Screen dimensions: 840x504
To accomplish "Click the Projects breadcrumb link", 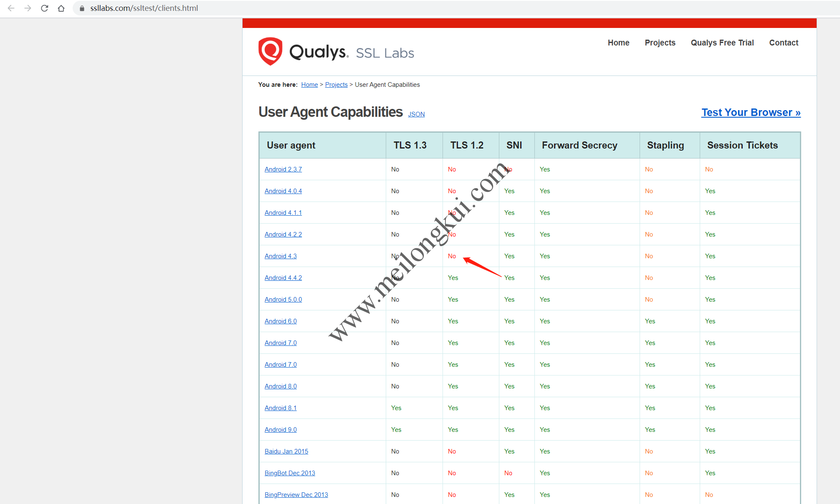I will (336, 85).
